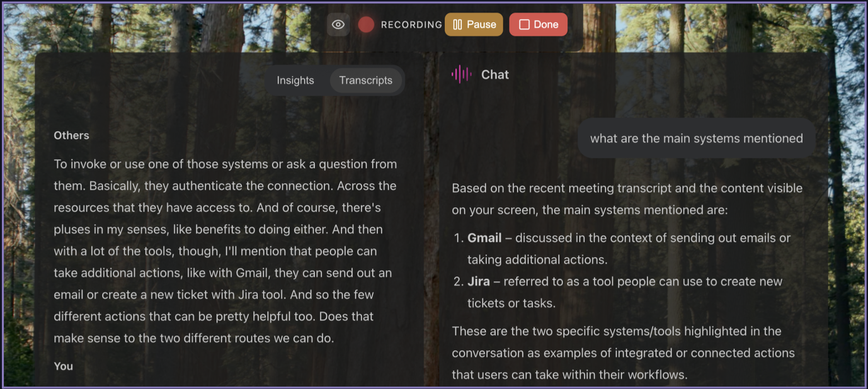Screen dimensions: 868x389
Task: Select the "what are the main systems mentioned" message
Action: click(696, 138)
